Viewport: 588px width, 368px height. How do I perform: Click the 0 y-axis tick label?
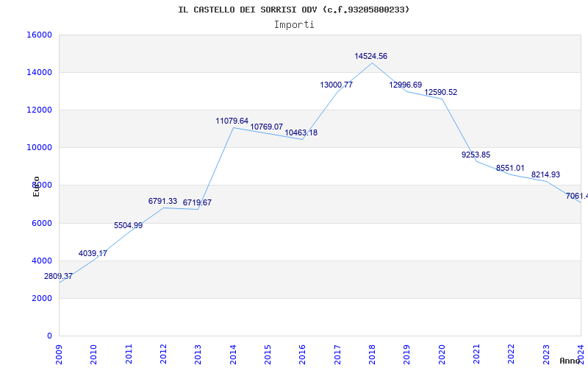(49, 336)
